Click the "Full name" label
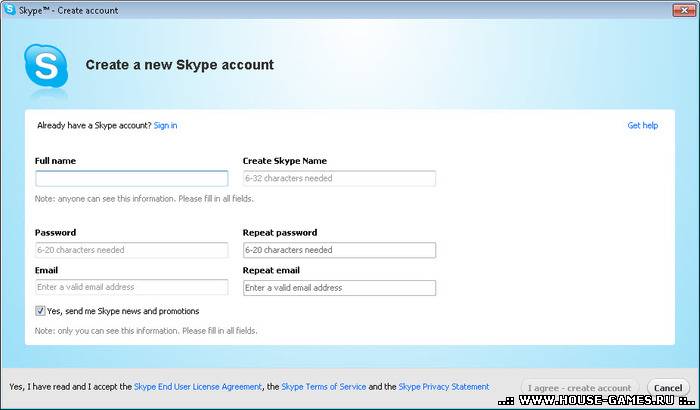 (x=55, y=161)
